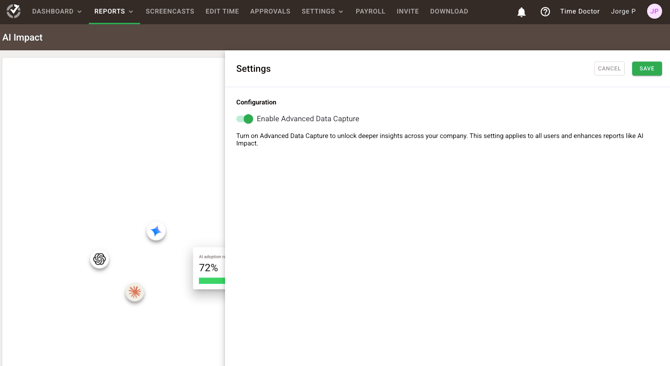This screenshot has height=366, width=670.
Task: Open the notifications bell
Action: coord(521,12)
